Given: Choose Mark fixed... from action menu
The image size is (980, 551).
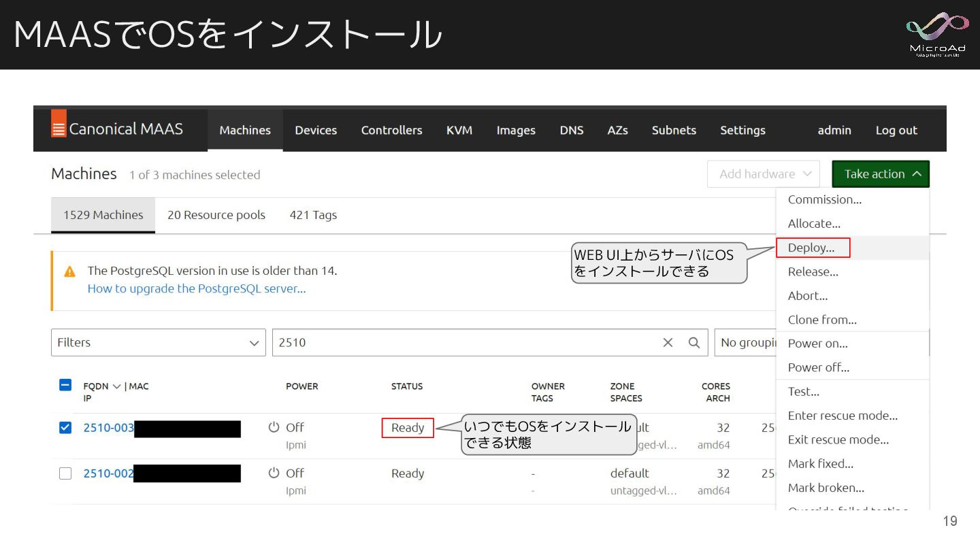Looking at the screenshot, I should [852, 464].
